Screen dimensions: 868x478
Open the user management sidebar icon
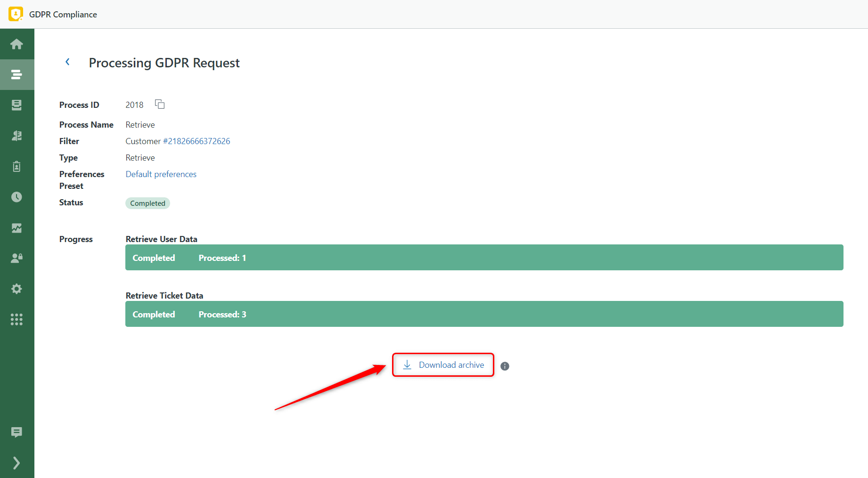pos(16,258)
